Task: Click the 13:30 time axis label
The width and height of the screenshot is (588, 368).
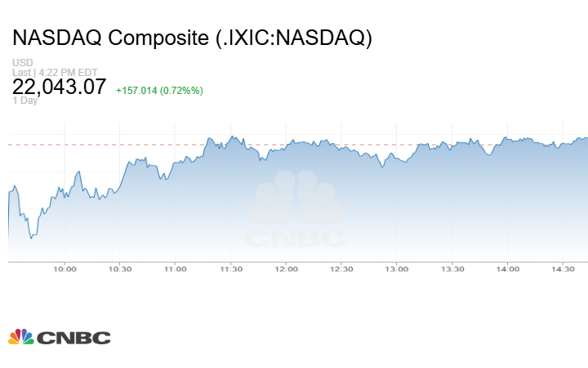Action: pos(452,269)
